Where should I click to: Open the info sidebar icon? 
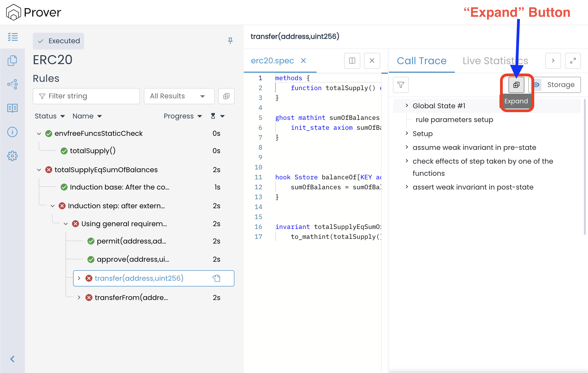(x=12, y=132)
